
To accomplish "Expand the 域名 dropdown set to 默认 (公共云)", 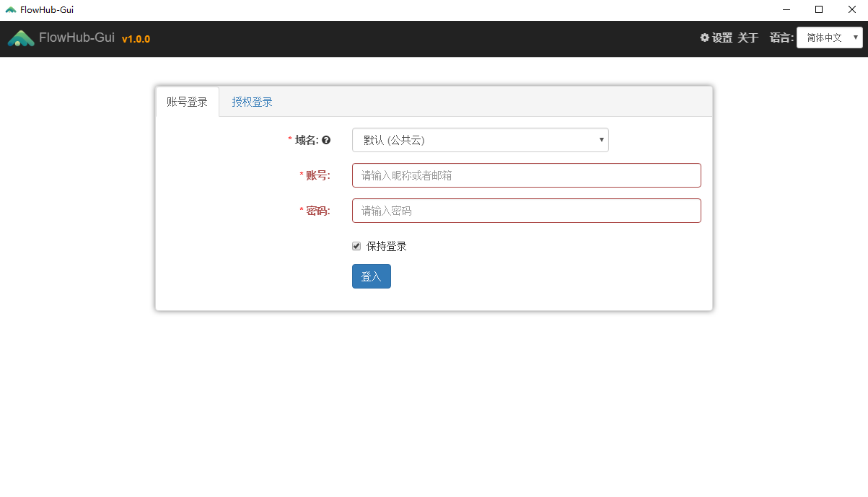I will click(x=480, y=140).
